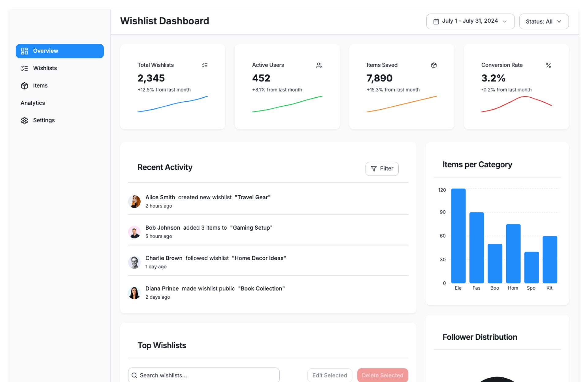
Task: Click the Settings gear icon in sidebar
Action: pyautogui.click(x=24, y=121)
